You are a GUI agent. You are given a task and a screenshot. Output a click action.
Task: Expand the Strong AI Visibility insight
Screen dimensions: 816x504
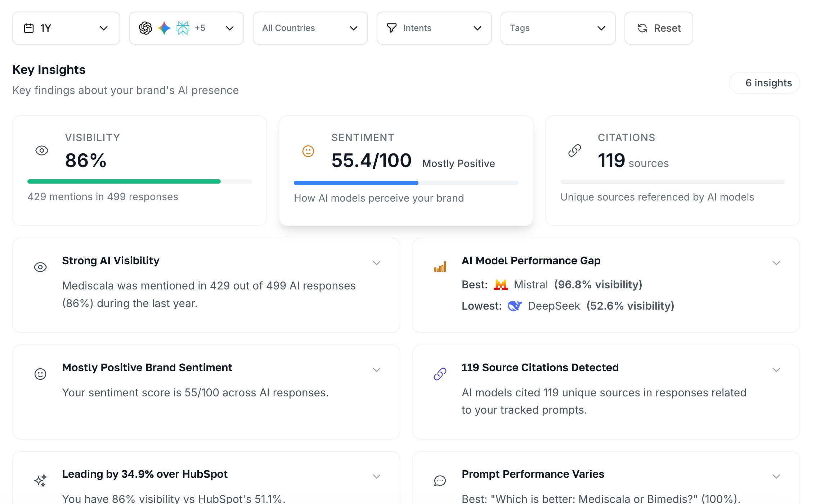[x=376, y=263]
